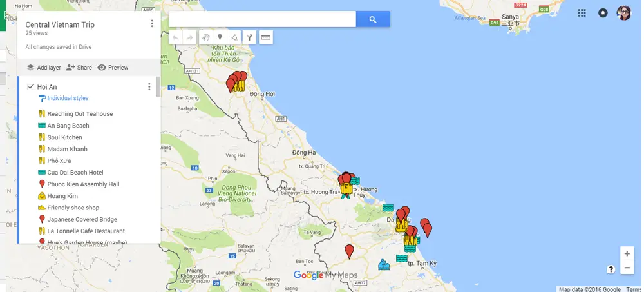This screenshot has height=292, width=644.
Task: Open the map options three-dot menu
Action: point(152,24)
